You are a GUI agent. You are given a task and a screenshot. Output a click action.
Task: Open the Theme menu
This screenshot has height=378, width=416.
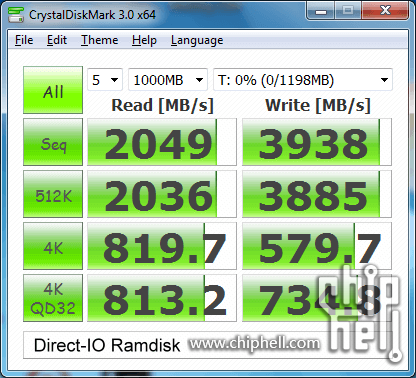point(100,40)
